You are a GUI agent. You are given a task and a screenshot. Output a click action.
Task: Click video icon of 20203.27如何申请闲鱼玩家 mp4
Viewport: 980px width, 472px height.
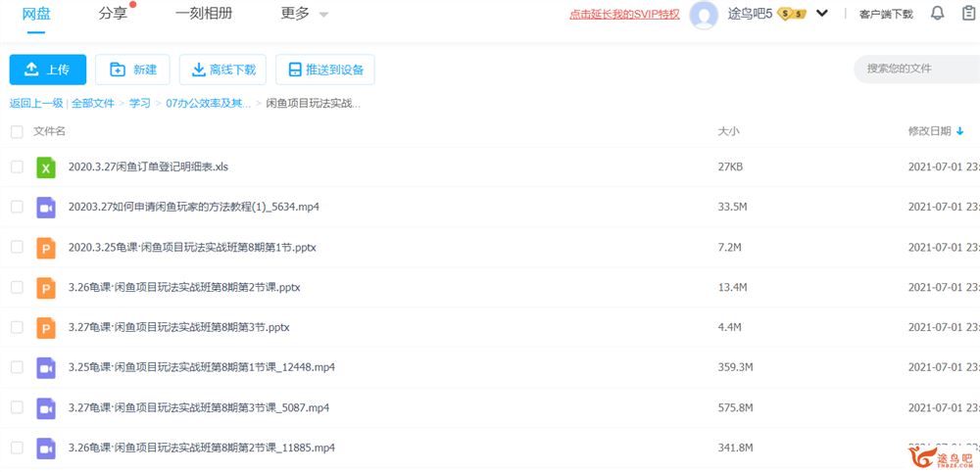click(46, 208)
